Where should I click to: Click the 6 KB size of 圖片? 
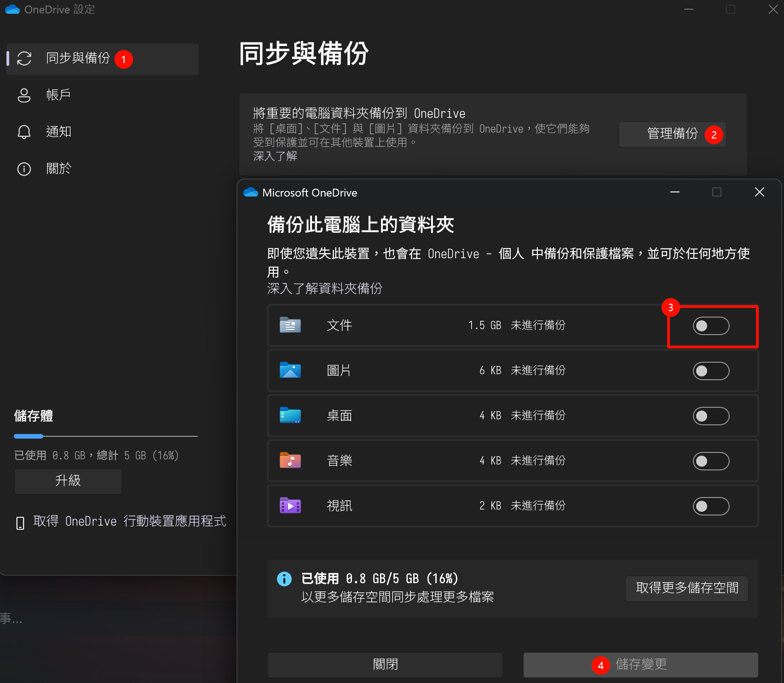click(x=490, y=370)
